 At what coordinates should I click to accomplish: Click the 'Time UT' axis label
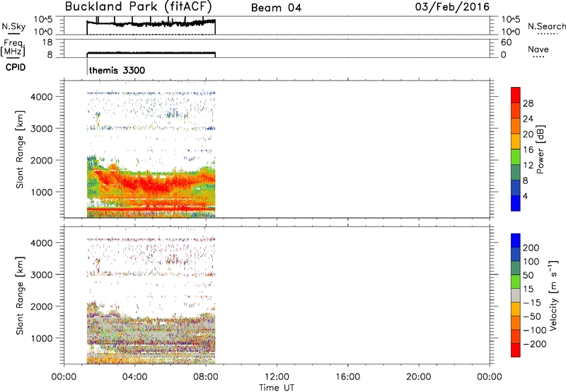(x=277, y=387)
